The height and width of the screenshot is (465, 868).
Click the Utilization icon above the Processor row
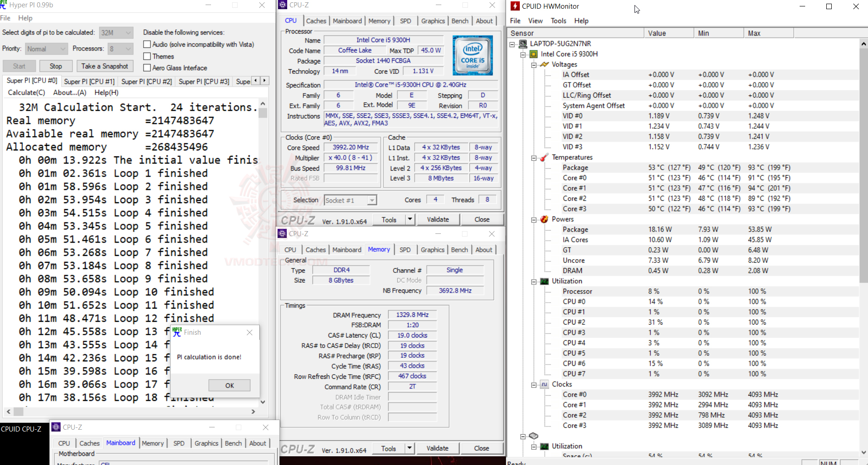(x=545, y=281)
